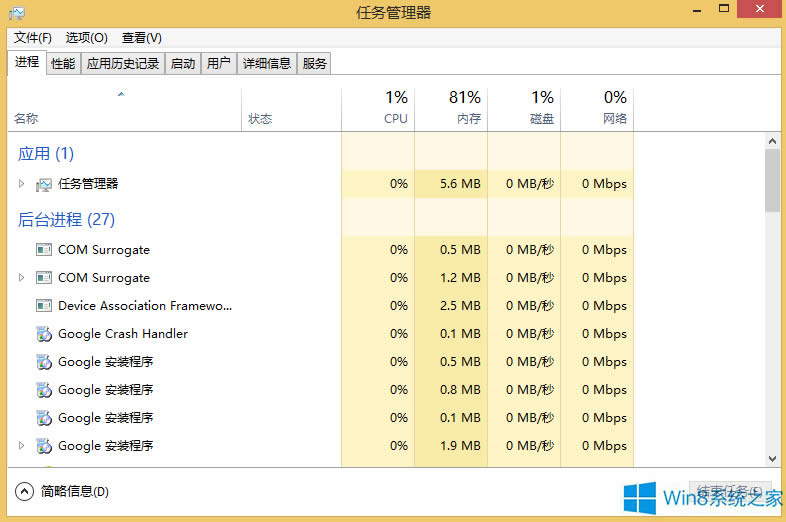Image resolution: width=786 pixels, height=522 pixels.
Task: Click the second COM Surrogate process icon
Action: point(43,278)
